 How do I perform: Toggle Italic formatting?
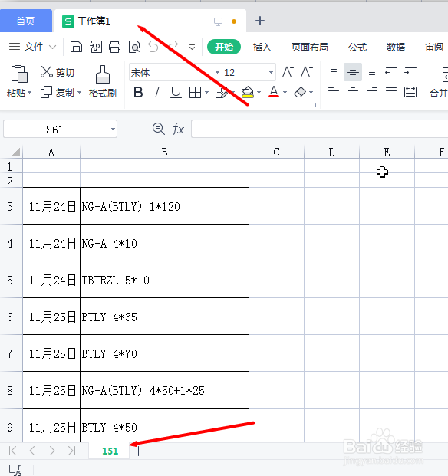point(157,92)
